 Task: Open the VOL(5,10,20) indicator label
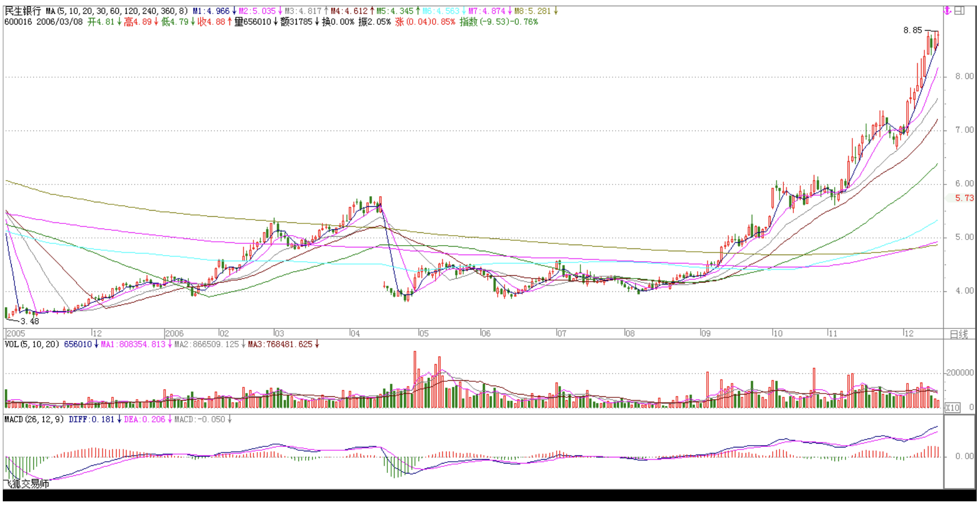click(32, 345)
